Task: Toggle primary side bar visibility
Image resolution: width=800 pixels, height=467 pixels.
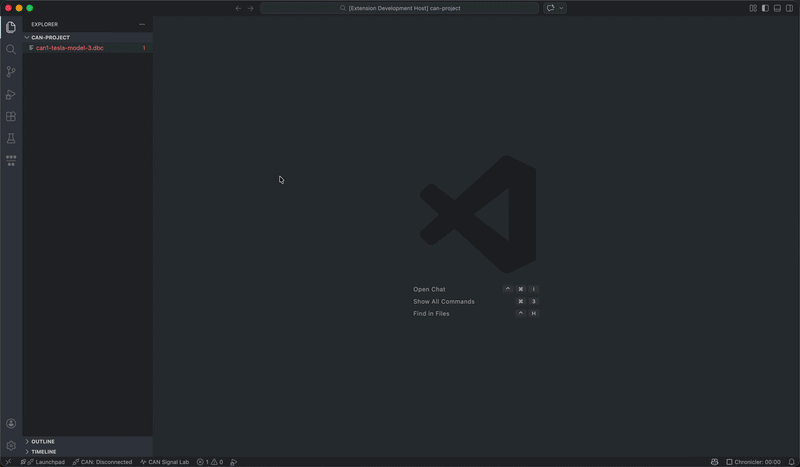Action: click(x=765, y=8)
